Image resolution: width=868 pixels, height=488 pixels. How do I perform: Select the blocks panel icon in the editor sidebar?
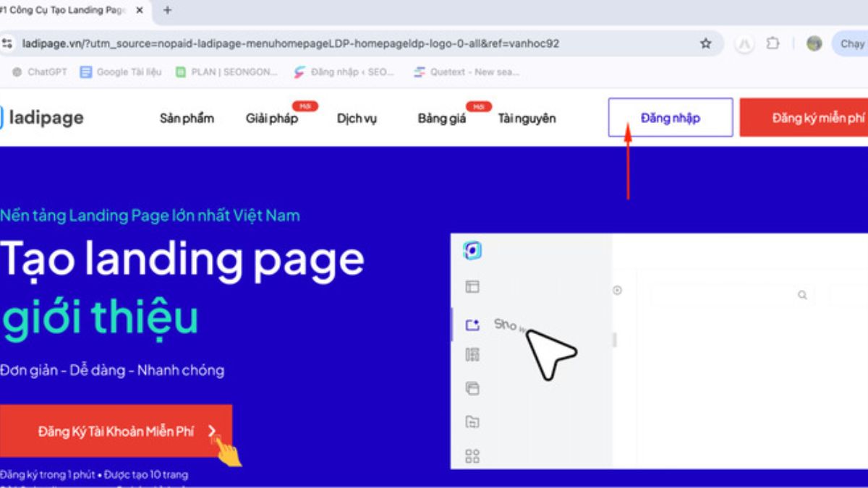[472, 354]
